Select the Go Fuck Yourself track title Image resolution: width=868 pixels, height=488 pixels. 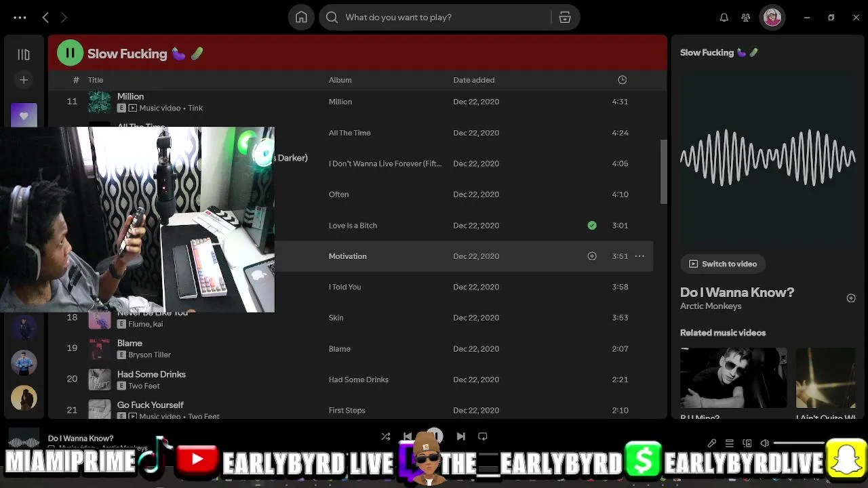pos(151,405)
